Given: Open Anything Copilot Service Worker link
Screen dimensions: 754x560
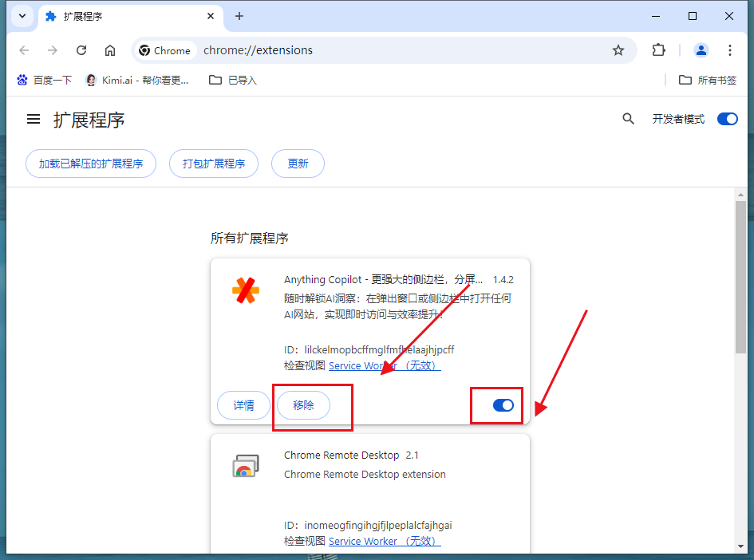Looking at the screenshot, I should pyautogui.click(x=385, y=365).
